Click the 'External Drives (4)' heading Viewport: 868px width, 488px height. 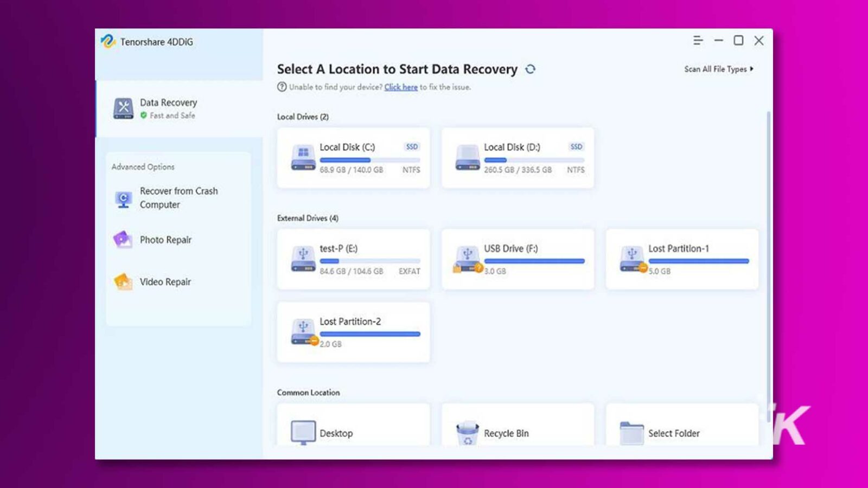click(x=308, y=218)
